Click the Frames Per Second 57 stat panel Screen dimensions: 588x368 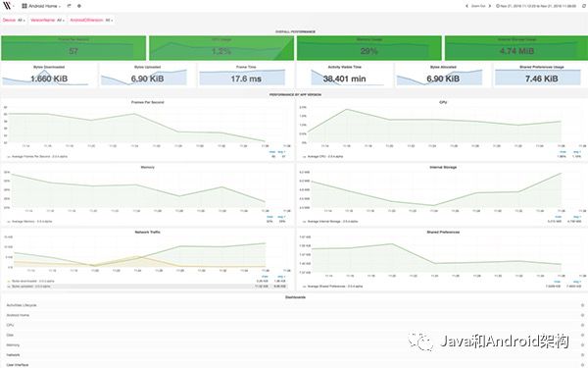(x=73, y=48)
